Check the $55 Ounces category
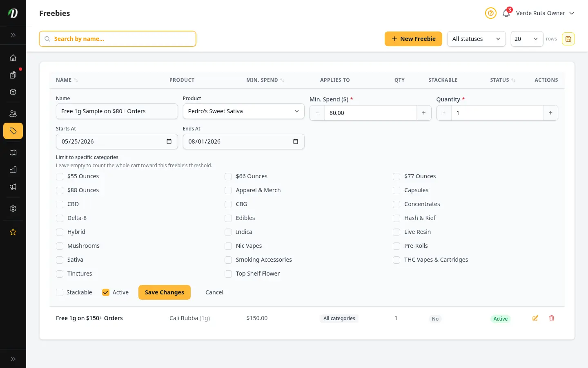This screenshot has height=368, width=588. (x=60, y=176)
